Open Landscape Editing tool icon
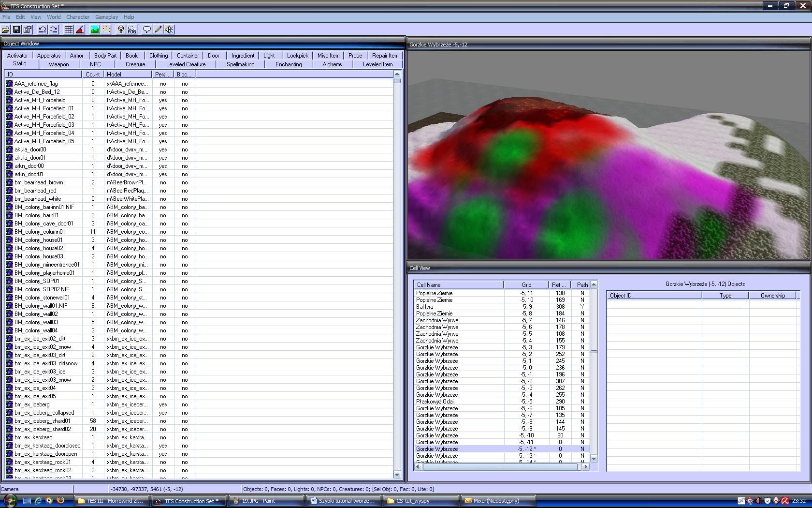Viewport: 812px width, 508px height. (95, 30)
